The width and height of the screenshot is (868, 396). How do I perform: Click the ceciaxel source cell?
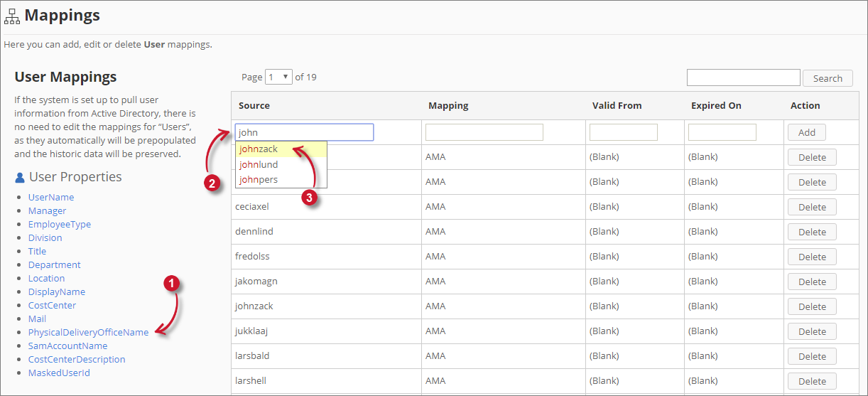(327, 207)
